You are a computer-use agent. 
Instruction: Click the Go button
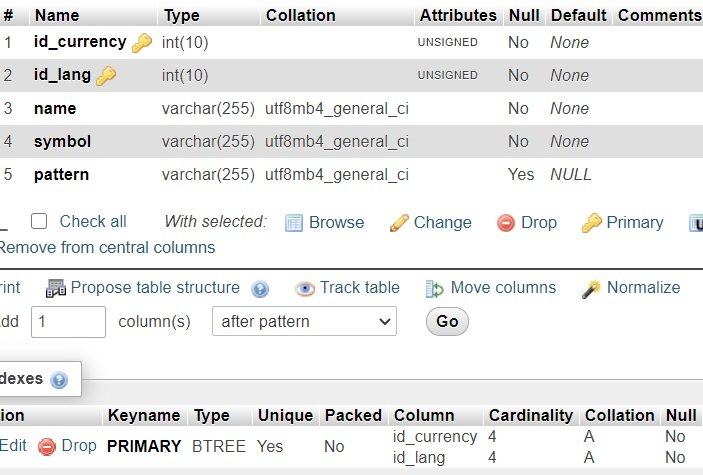447,321
